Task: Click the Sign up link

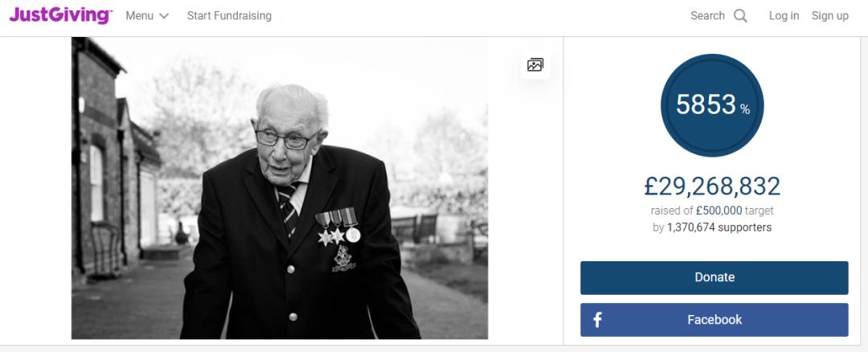Action: 829,16
